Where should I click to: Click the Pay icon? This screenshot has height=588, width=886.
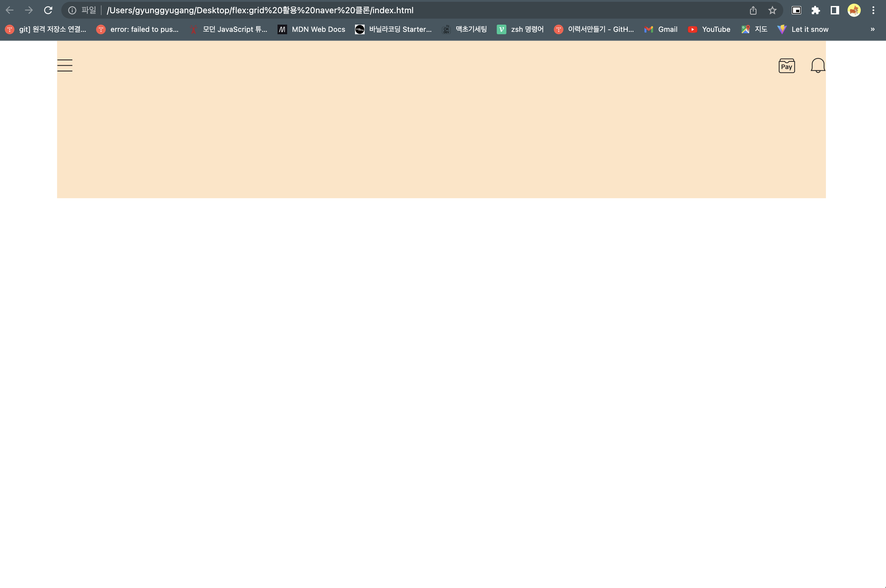[x=787, y=66]
